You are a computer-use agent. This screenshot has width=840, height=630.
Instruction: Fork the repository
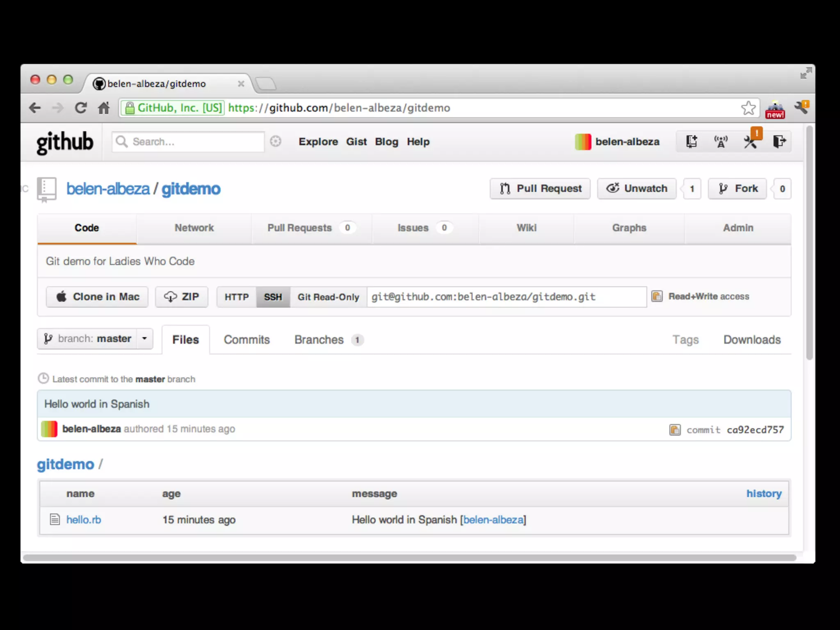pos(737,189)
